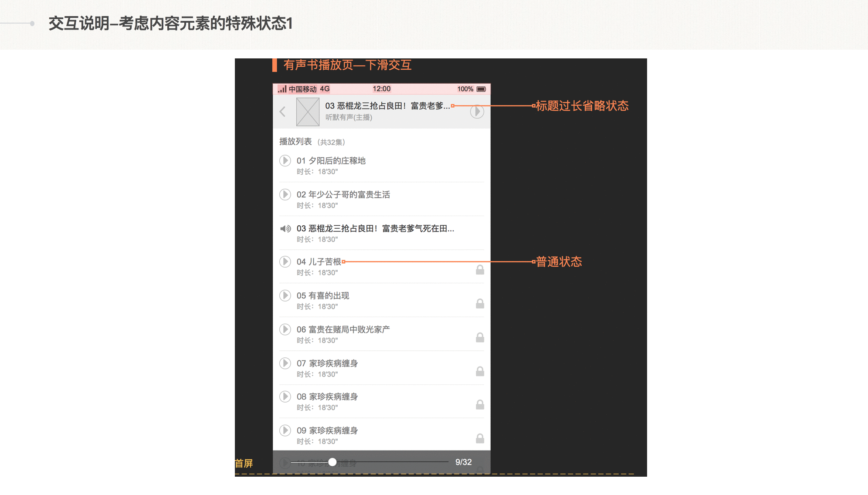This screenshot has width=868, height=495.
Task: Click the 共32集 episode count
Action: click(331, 142)
